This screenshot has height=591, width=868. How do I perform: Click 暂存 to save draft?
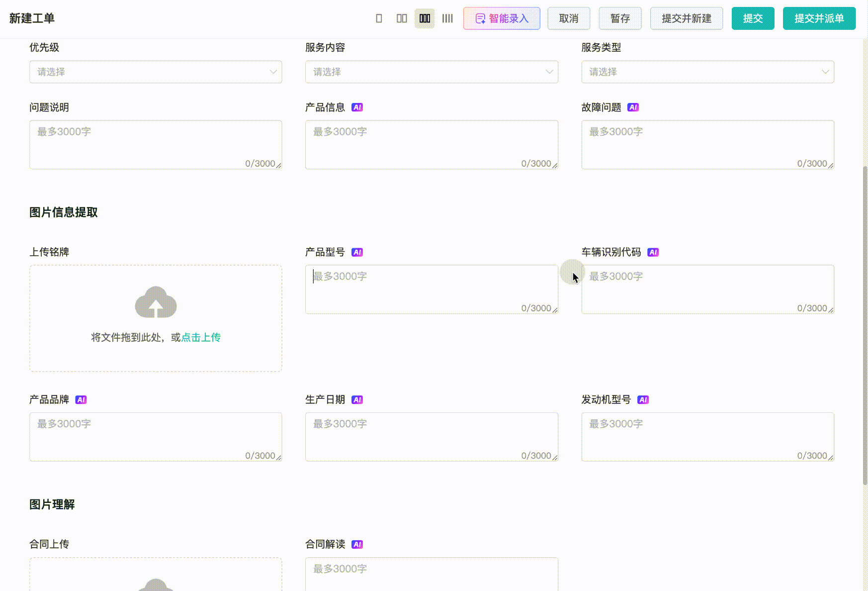620,18
